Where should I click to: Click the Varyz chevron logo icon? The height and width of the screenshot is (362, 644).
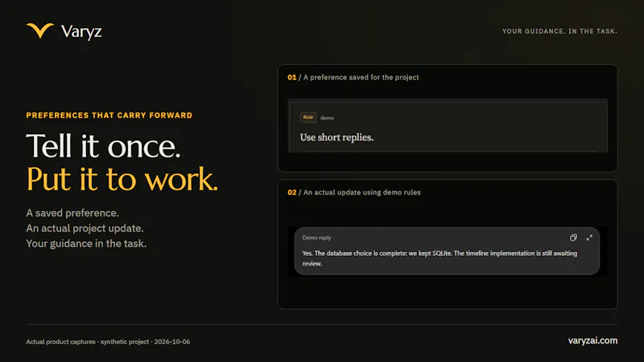(x=39, y=31)
